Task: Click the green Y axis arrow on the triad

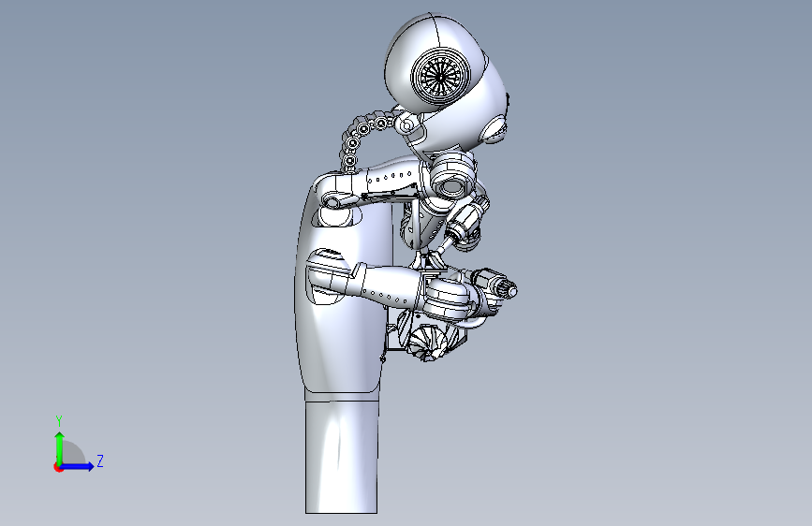Action: pos(60,447)
